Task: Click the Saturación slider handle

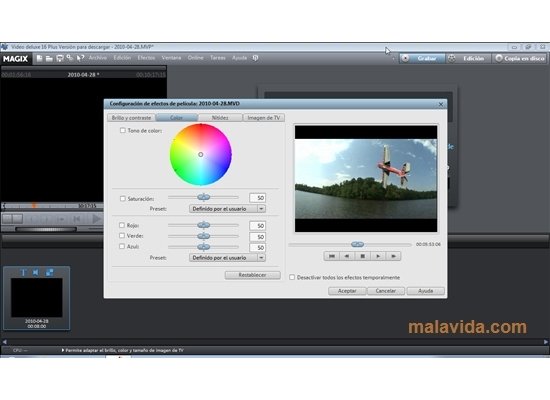Action: [203, 198]
